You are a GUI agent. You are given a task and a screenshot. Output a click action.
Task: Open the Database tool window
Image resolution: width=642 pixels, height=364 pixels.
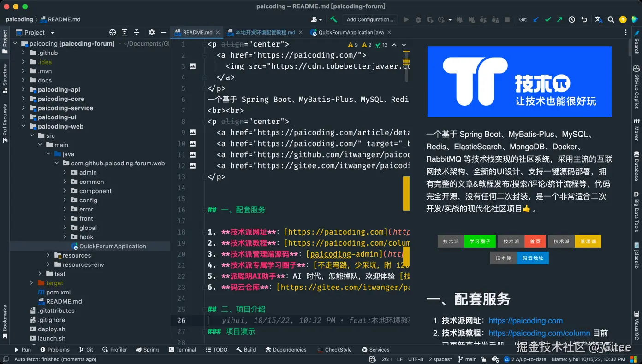point(636,166)
